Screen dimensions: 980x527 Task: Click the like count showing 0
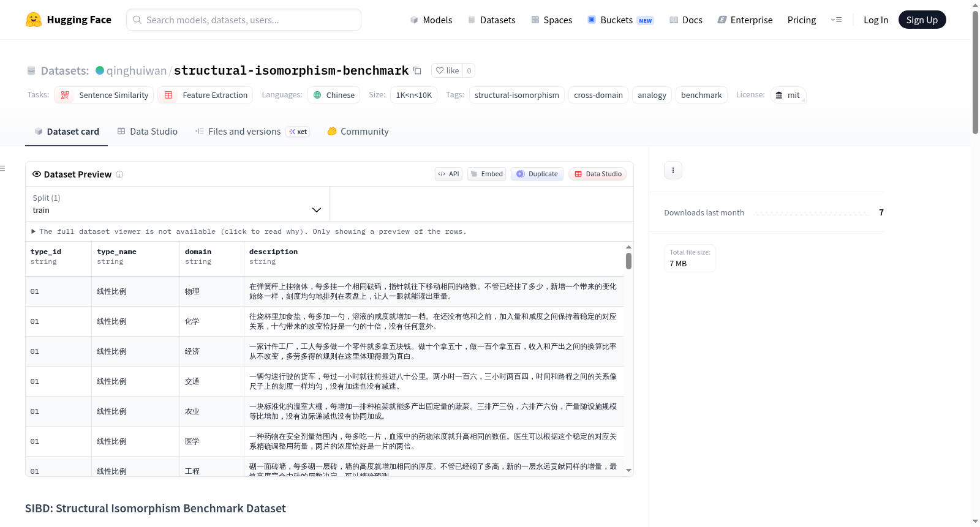coord(469,70)
